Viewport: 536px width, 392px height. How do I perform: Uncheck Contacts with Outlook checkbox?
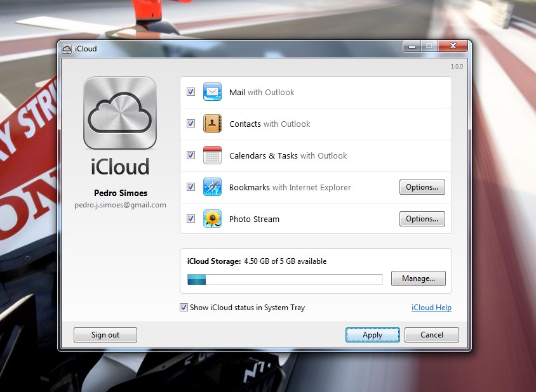pyautogui.click(x=191, y=124)
